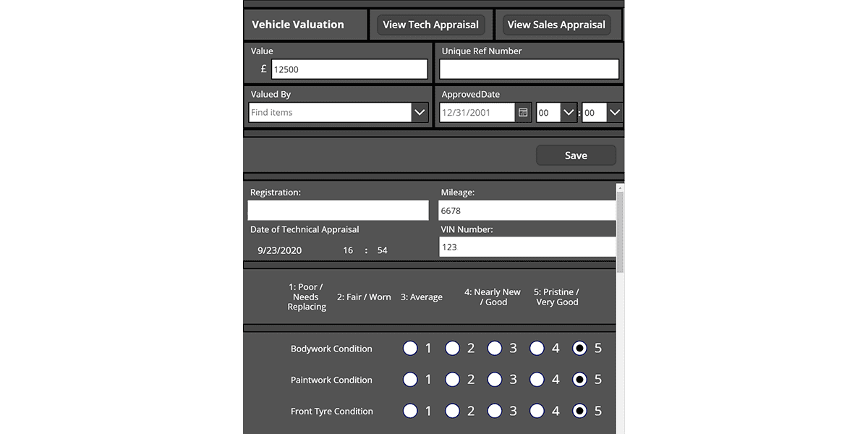The width and height of the screenshot is (868, 434).
Task: Click the '3: Average' legend text
Action: pyautogui.click(x=422, y=297)
